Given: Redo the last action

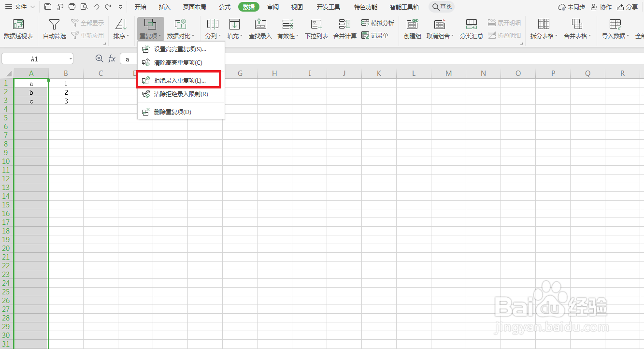Looking at the screenshot, I should (108, 7).
